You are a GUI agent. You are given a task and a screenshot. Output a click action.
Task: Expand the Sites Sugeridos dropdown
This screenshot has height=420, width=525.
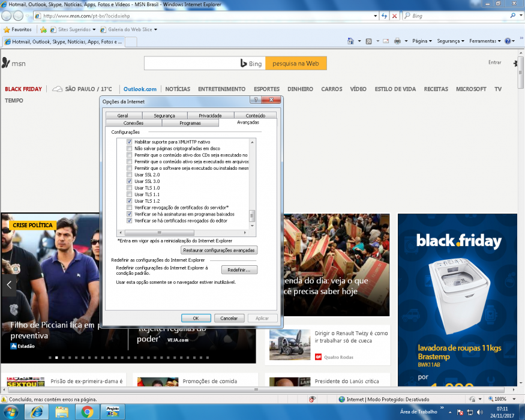click(x=94, y=29)
